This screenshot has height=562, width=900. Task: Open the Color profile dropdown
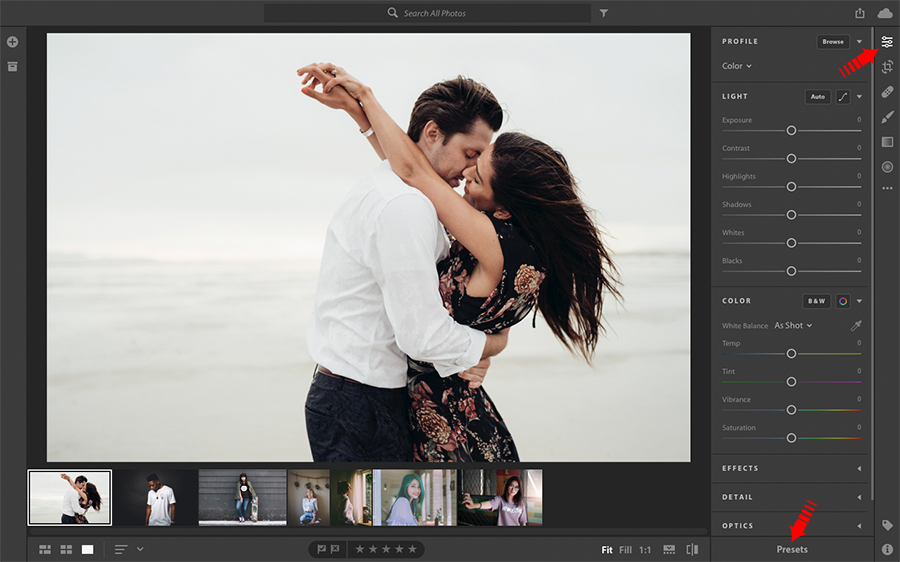[737, 66]
